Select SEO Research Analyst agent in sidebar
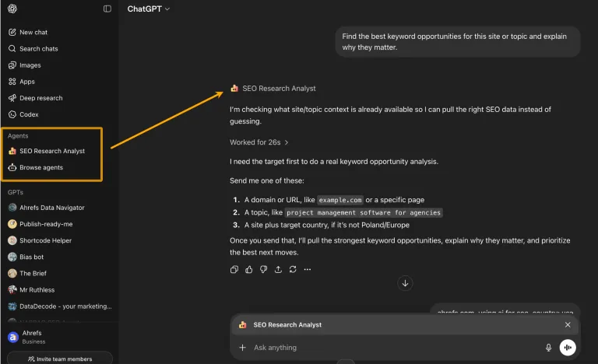Viewport: 598px width, 364px height. point(47,151)
